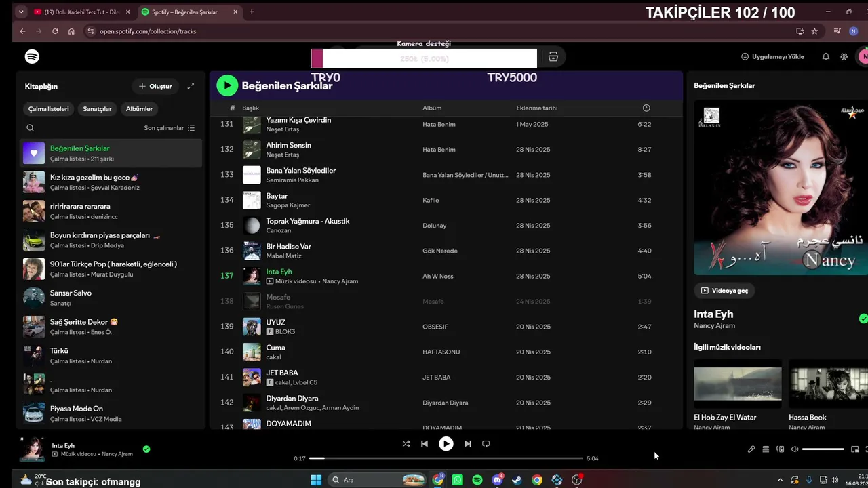Play Beğenilen Şarkılar with the green play button
868x488 pixels.
point(227,85)
